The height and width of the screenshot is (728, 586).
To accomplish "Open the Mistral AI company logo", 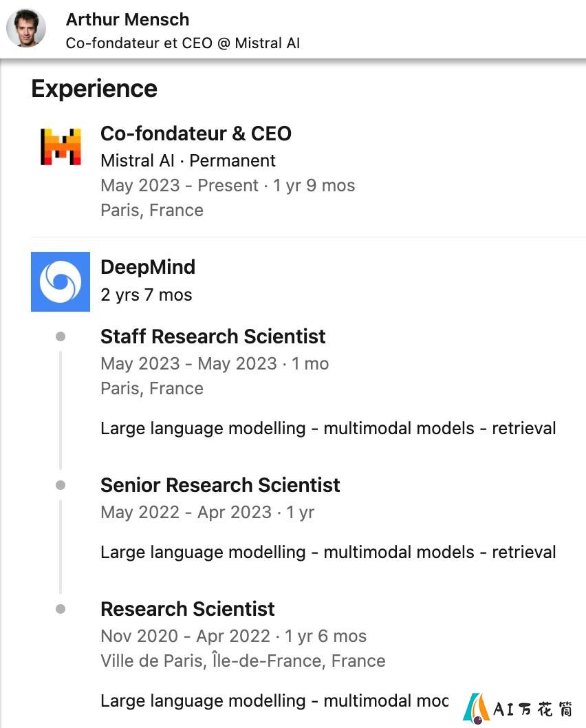I will [61, 147].
